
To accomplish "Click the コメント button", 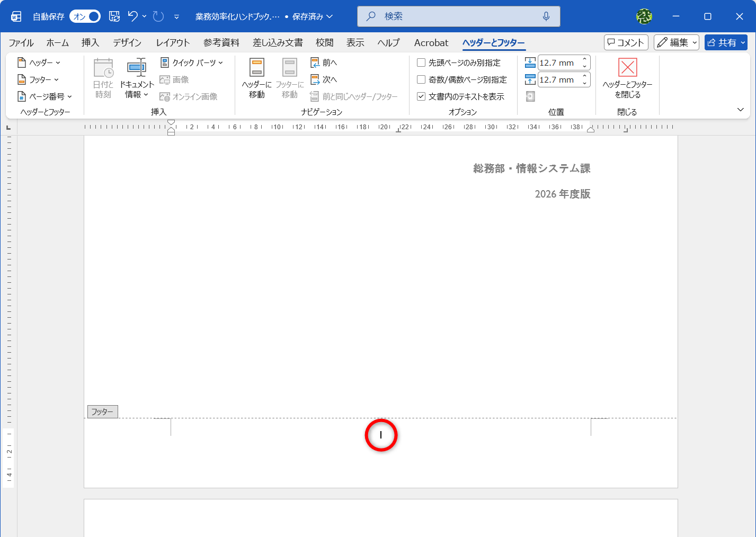I will (x=626, y=42).
